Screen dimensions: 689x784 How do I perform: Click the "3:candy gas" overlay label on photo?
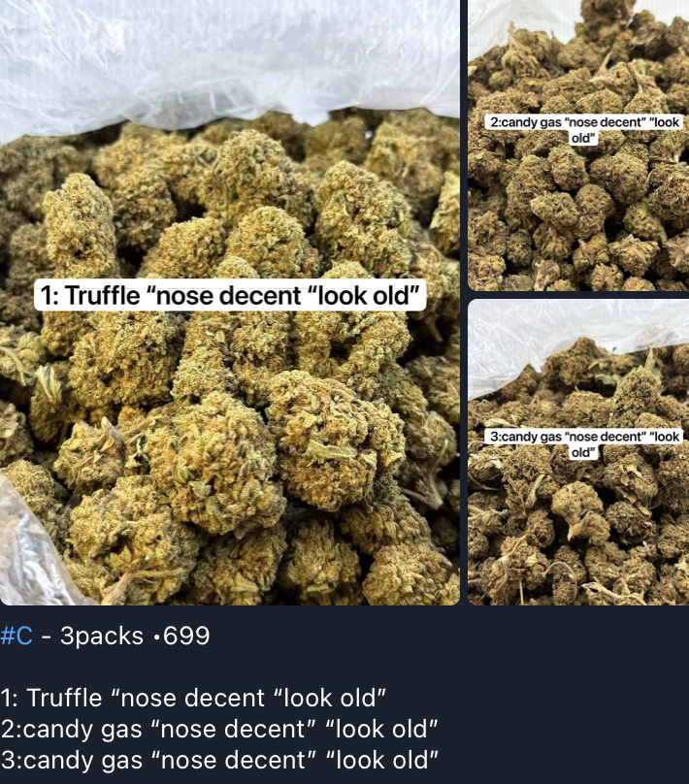pyautogui.click(x=584, y=444)
